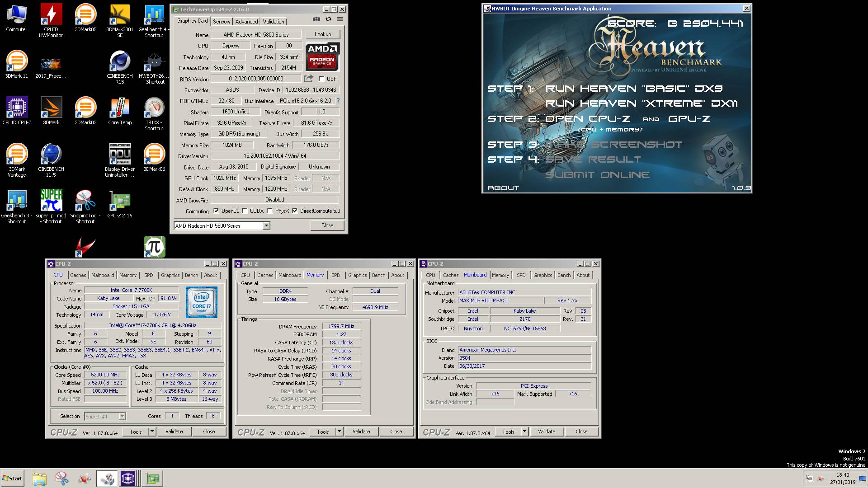The image size is (868, 488).
Task: Toggle the OpenCL checkbox
Action: [216, 211]
